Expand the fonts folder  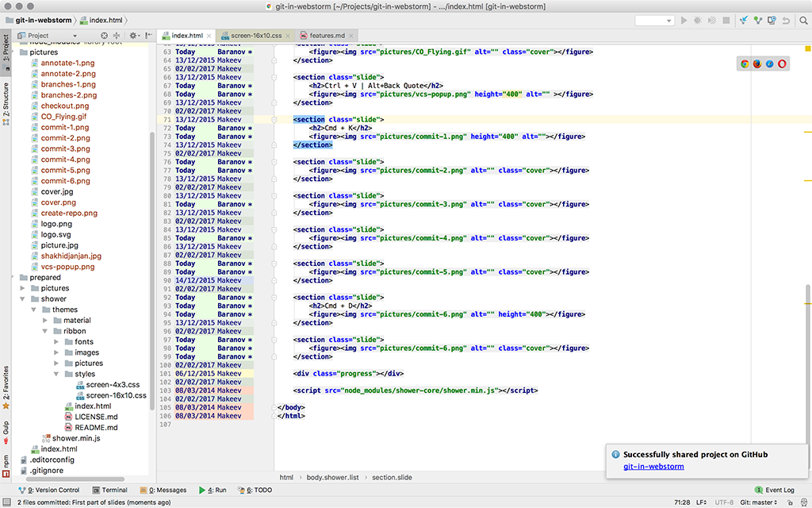(56, 341)
